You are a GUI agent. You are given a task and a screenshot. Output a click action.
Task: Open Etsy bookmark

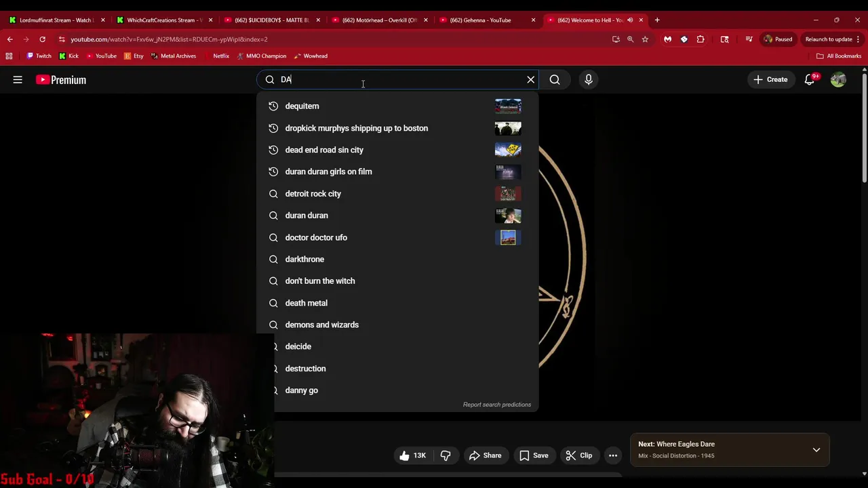coord(134,56)
